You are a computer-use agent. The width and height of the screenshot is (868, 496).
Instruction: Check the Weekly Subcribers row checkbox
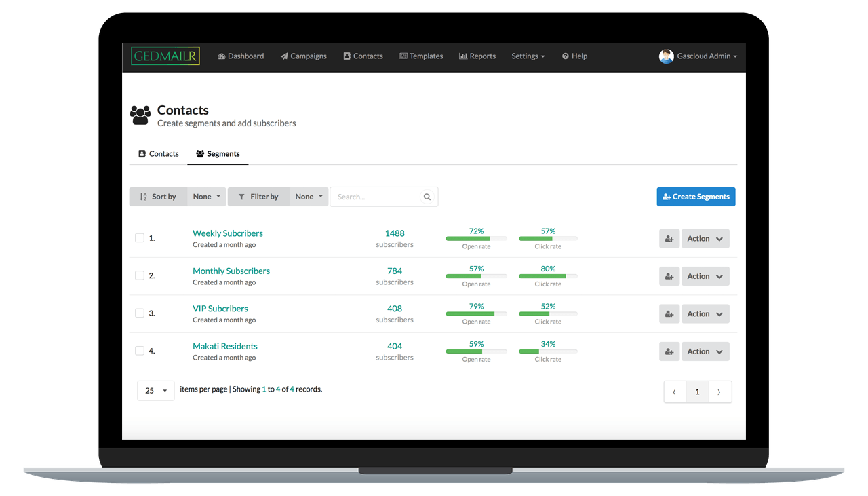click(140, 238)
